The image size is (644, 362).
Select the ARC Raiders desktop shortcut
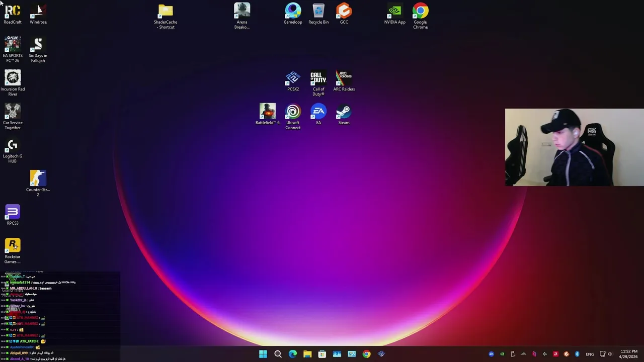(344, 81)
